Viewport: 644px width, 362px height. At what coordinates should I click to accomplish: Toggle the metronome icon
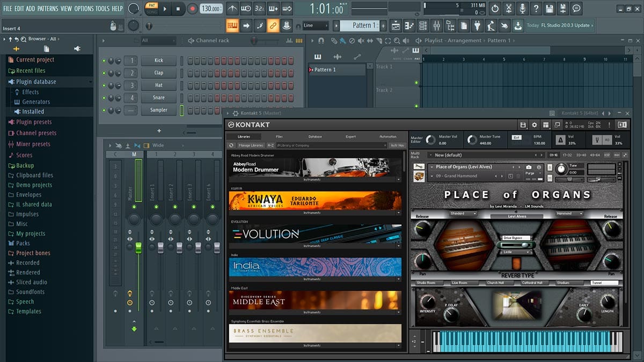pyautogui.click(x=232, y=9)
